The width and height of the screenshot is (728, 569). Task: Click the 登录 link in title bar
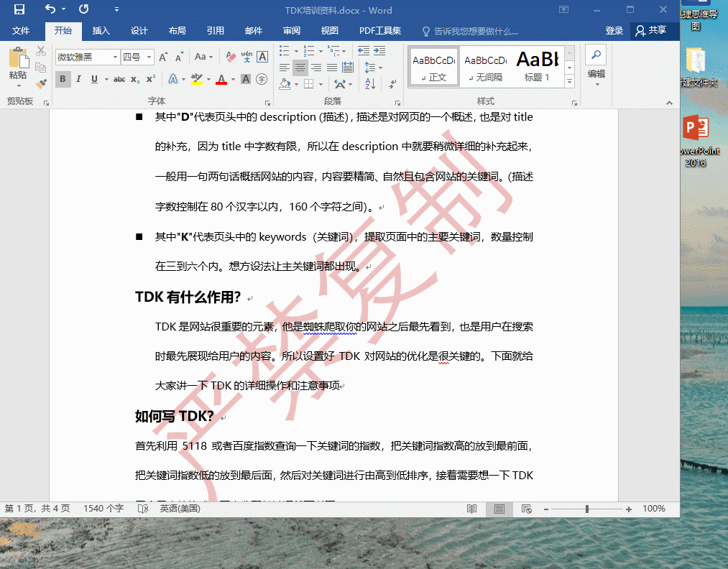click(x=614, y=31)
